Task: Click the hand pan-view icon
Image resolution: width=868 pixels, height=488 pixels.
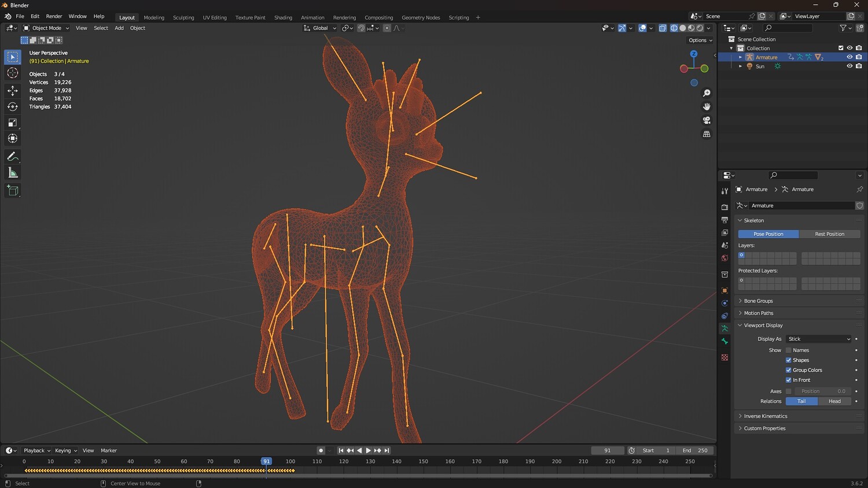Action: (707, 106)
